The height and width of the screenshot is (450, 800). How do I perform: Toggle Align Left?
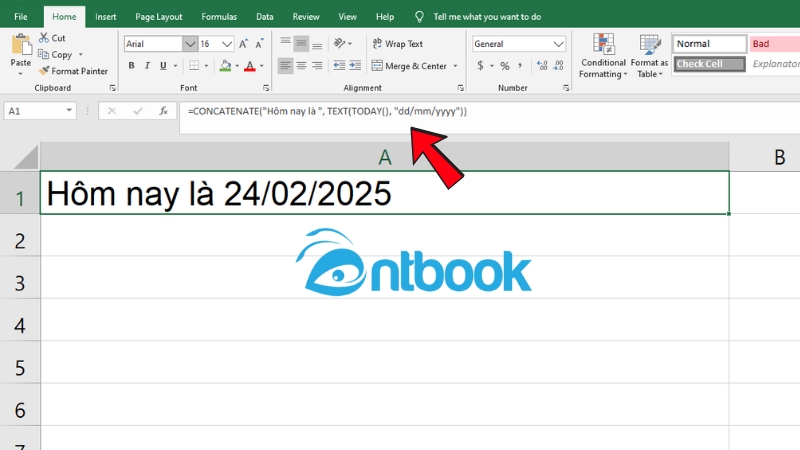click(x=285, y=65)
